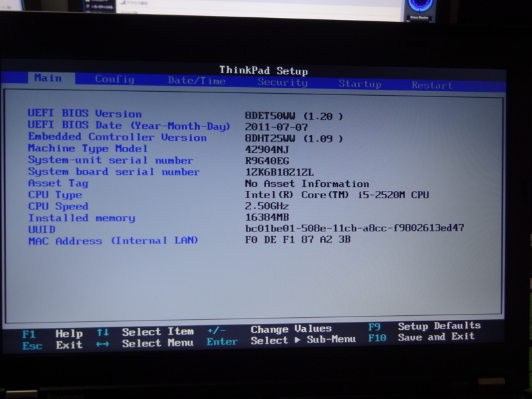The height and width of the screenshot is (399, 532).
Task: Click board serial 1ZK6B18Z1ZL
Action: coord(279,172)
